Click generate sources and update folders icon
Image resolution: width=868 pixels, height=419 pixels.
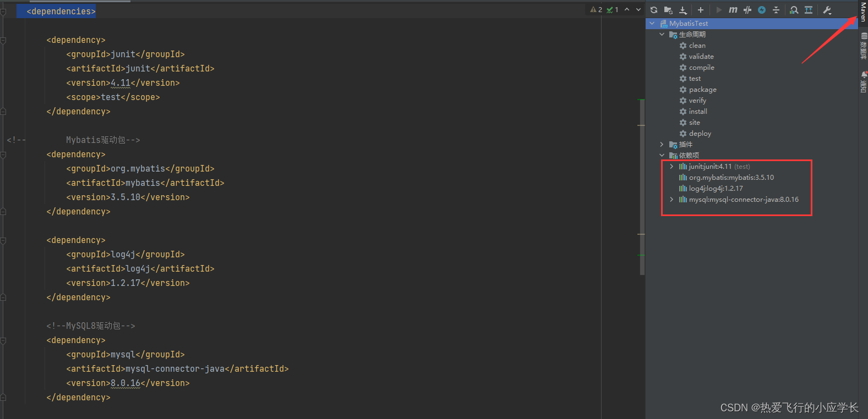pos(668,10)
